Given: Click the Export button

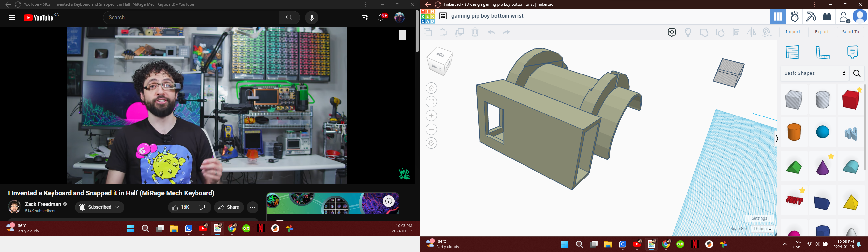Looking at the screenshot, I should click(x=821, y=32).
